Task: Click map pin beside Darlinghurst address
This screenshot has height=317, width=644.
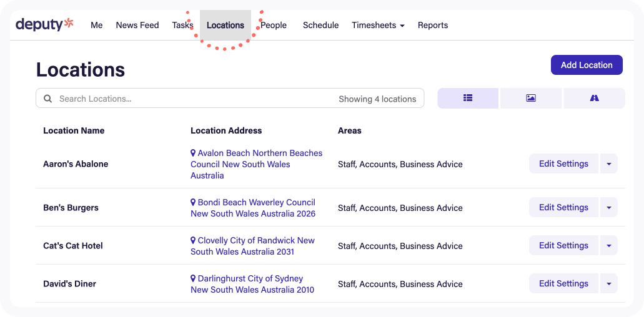Action: 193,278
